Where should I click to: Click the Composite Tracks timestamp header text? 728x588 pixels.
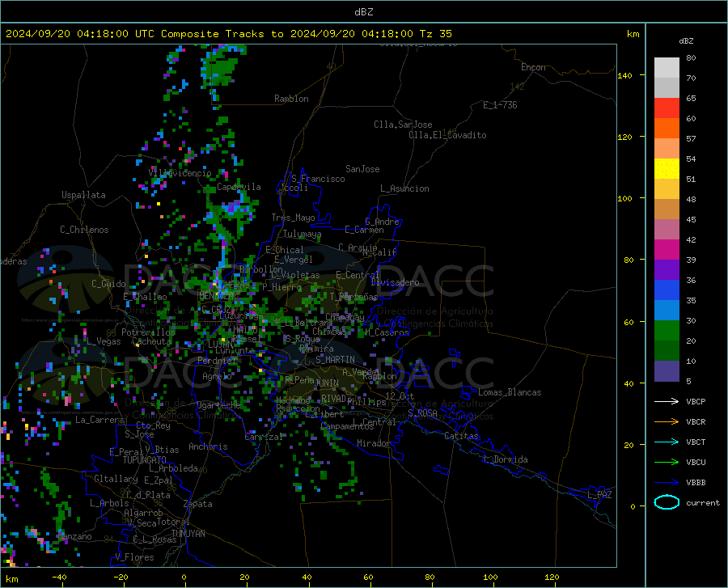click(x=228, y=34)
